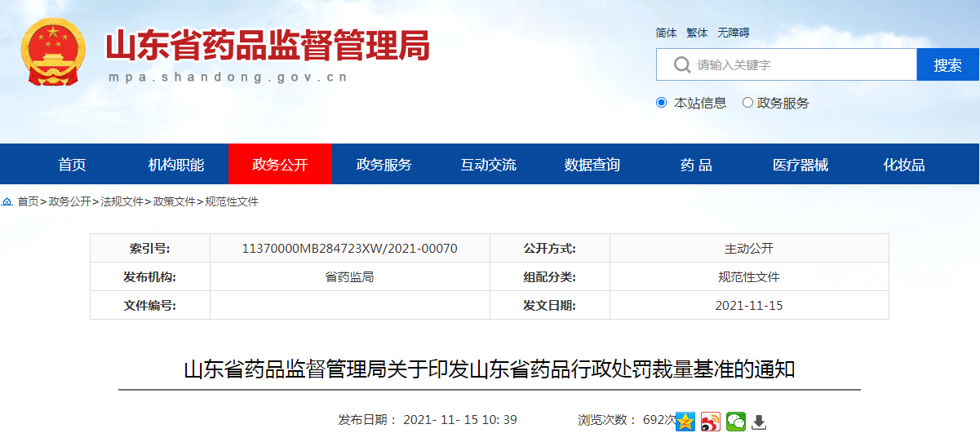Screen dimensions: 980x433
Task: Go to 首页 in breadcrumb
Action: pos(28,201)
